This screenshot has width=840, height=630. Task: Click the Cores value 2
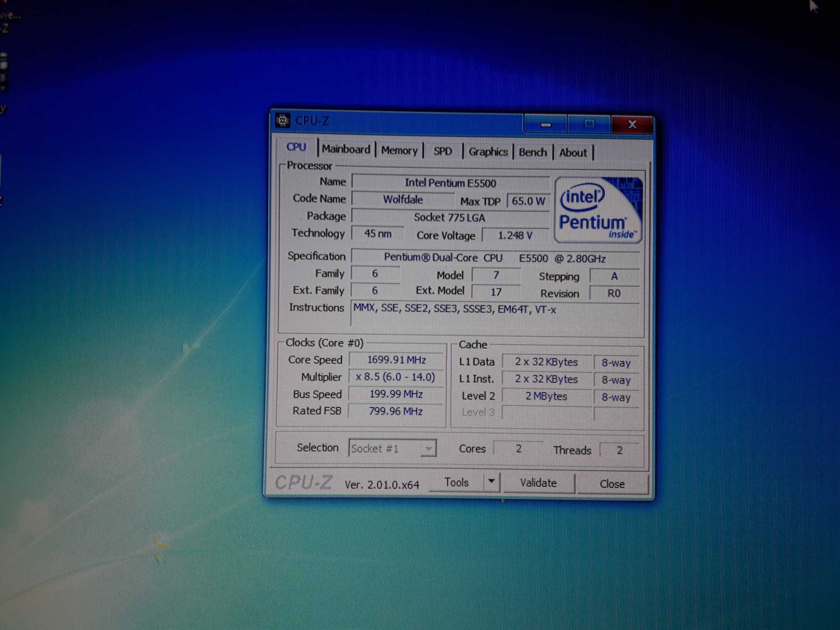(x=519, y=449)
